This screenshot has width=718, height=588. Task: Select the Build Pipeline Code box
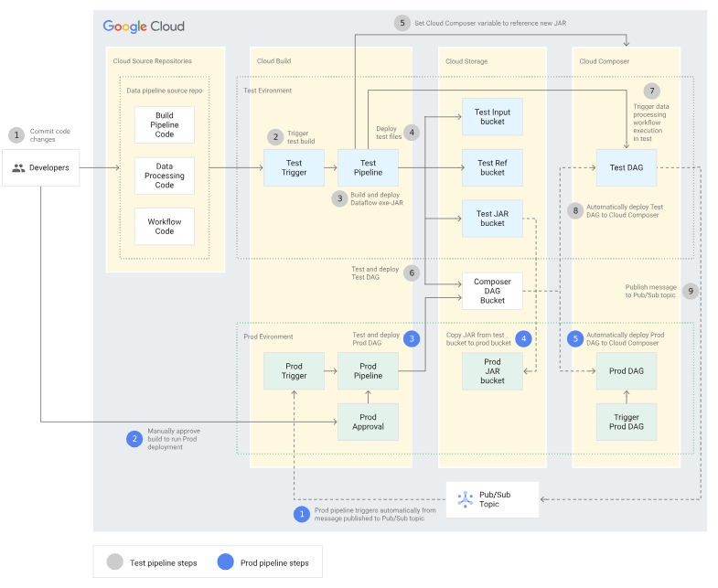[x=165, y=125]
